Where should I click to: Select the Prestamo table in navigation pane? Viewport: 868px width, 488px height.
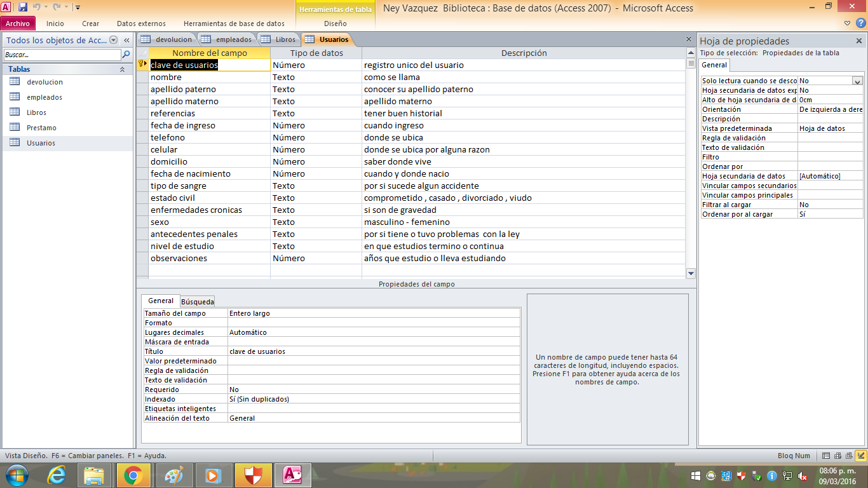41,128
